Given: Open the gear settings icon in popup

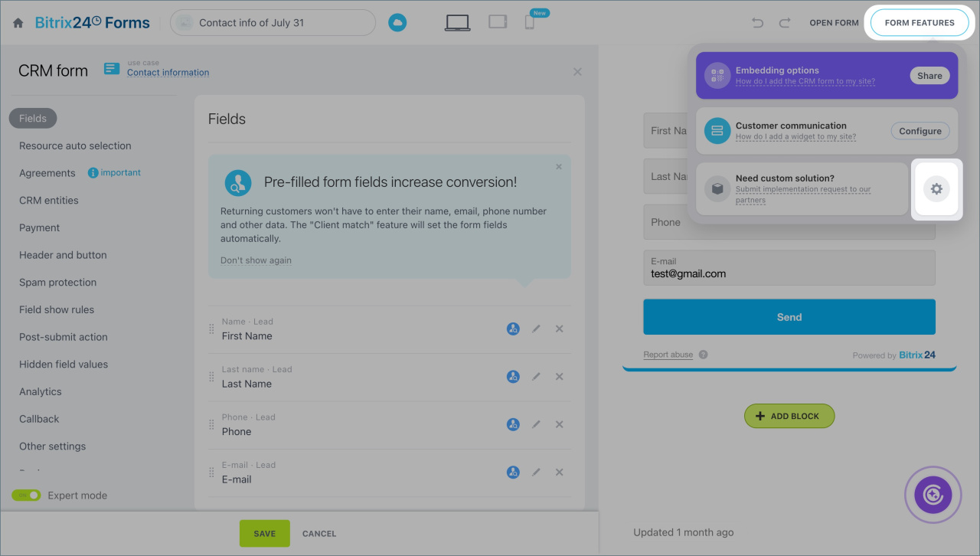Looking at the screenshot, I should click(x=936, y=189).
